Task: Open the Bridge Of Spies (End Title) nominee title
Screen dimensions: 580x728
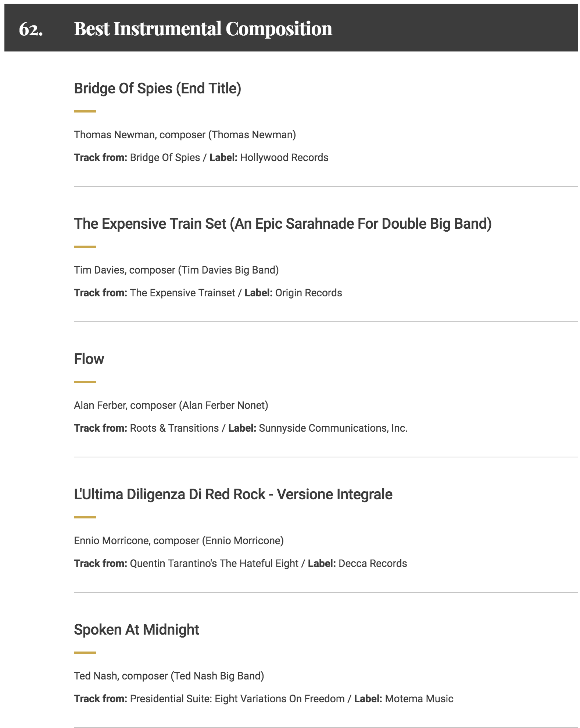Action: pos(157,89)
